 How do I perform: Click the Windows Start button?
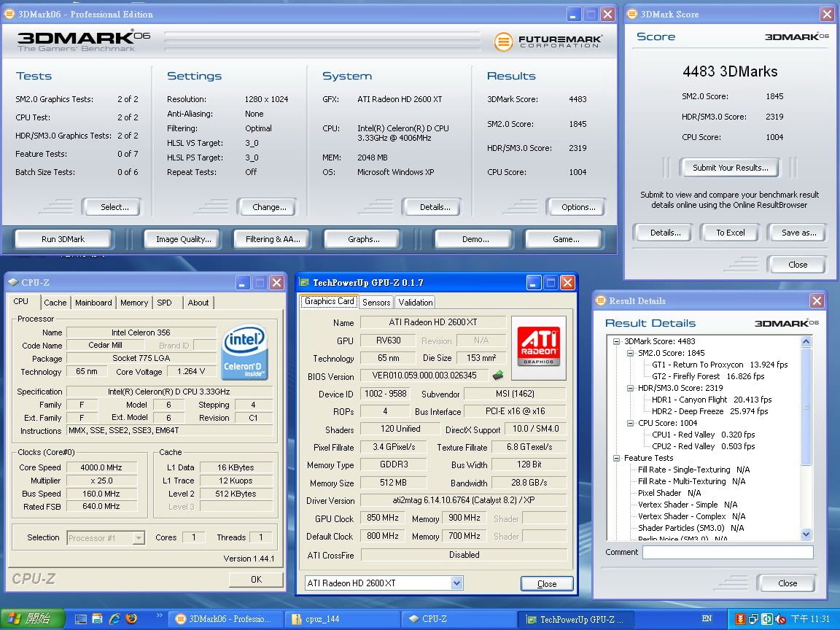coord(32,619)
